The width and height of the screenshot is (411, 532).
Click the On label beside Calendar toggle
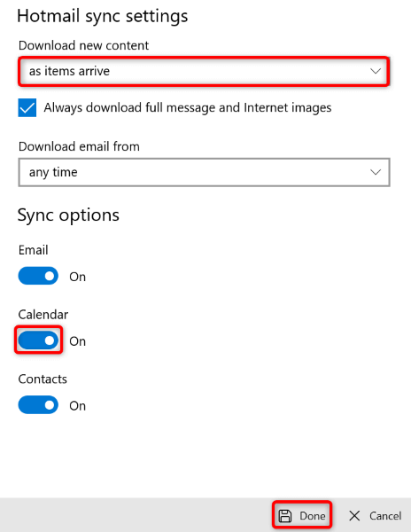click(78, 341)
